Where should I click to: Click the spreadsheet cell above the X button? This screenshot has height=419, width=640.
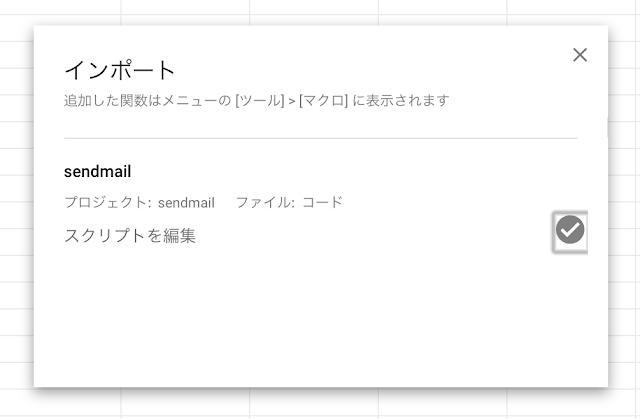pyautogui.click(x=571, y=7)
